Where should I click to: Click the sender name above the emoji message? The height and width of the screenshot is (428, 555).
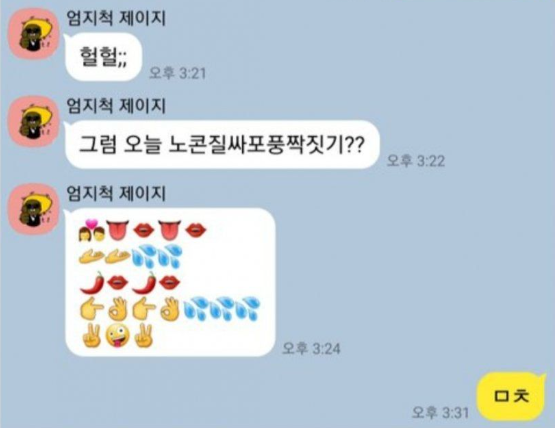(116, 194)
